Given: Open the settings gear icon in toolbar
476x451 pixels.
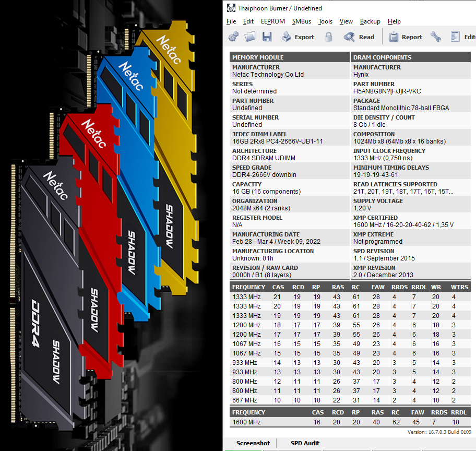Looking at the screenshot, I should [x=233, y=37].
